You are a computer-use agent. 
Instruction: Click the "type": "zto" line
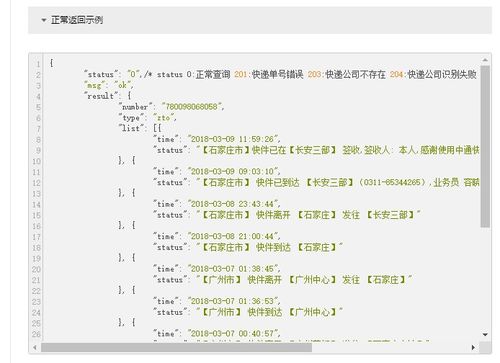[148, 118]
